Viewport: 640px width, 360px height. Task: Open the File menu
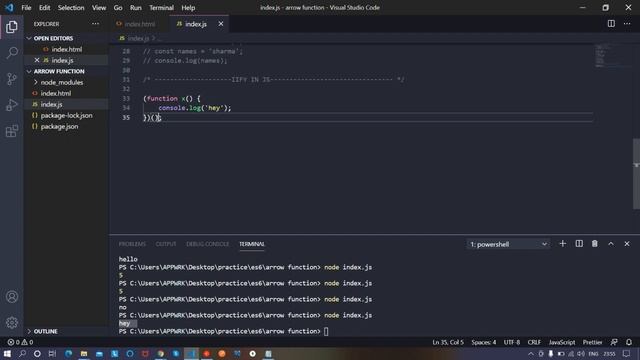pos(26,7)
